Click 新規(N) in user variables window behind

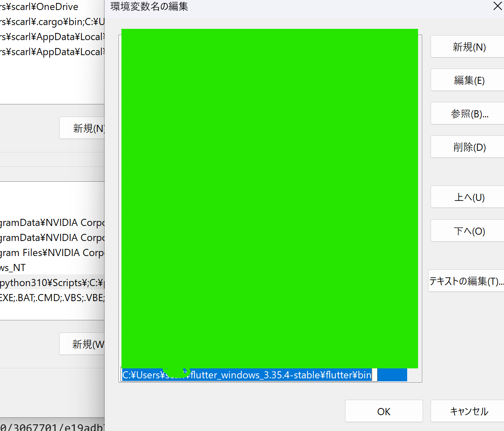click(x=82, y=128)
